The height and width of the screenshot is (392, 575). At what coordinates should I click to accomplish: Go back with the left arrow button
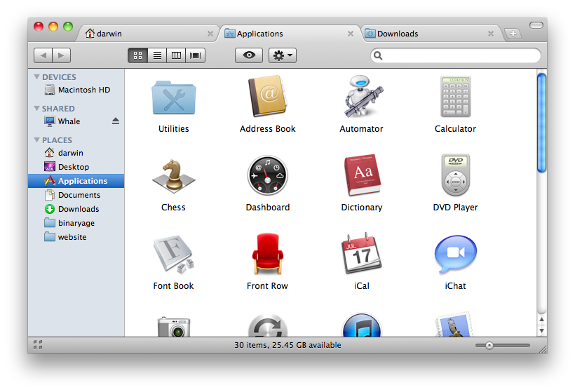43,55
